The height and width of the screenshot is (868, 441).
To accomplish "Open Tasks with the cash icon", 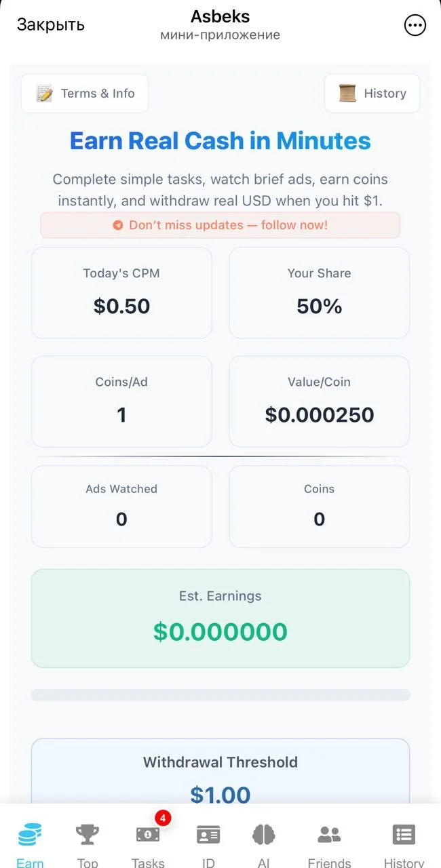I will (x=148, y=835).
